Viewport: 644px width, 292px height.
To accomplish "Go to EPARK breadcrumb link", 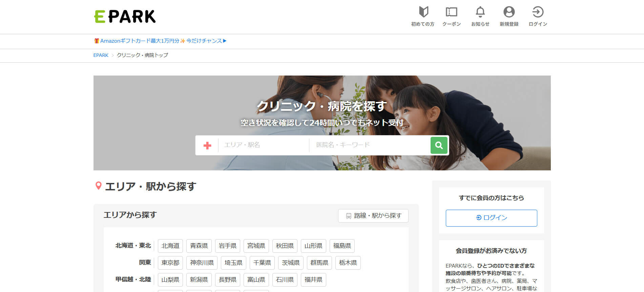I will [101, 55].
